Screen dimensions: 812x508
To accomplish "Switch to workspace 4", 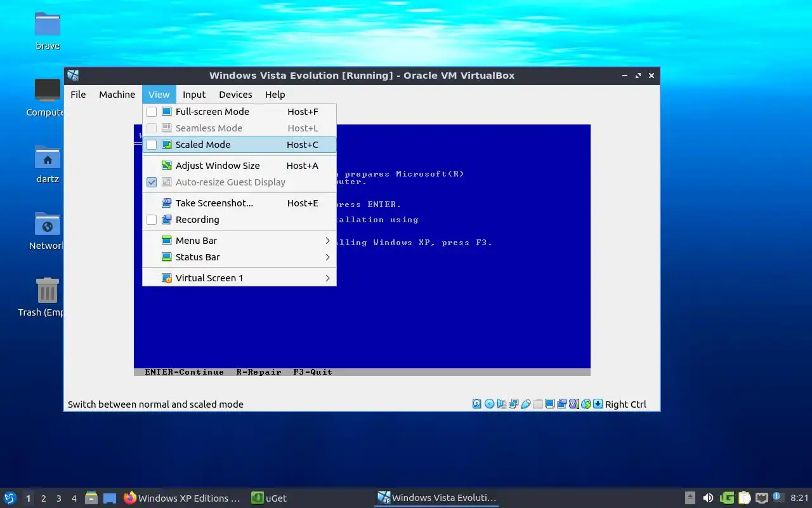I will click(74, 498).
